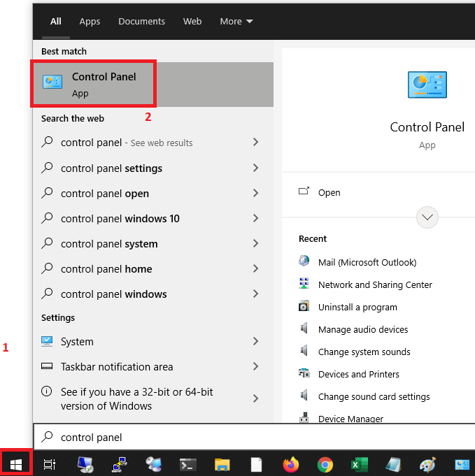Select 'control panel settings' suggestion text
Viewport: 475px width, 476px height.
(111, 168)
